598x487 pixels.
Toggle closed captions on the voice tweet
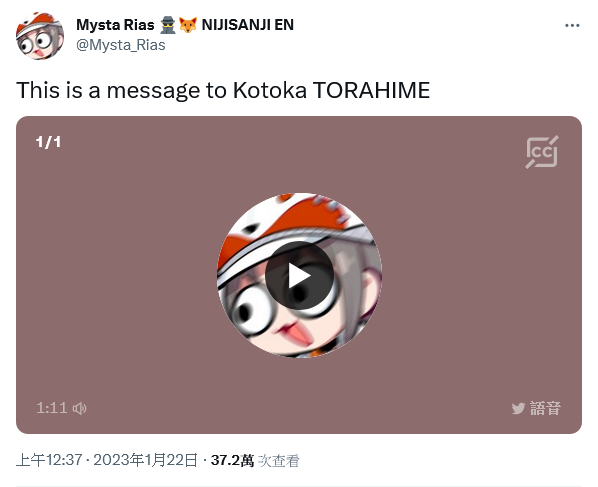542,152
